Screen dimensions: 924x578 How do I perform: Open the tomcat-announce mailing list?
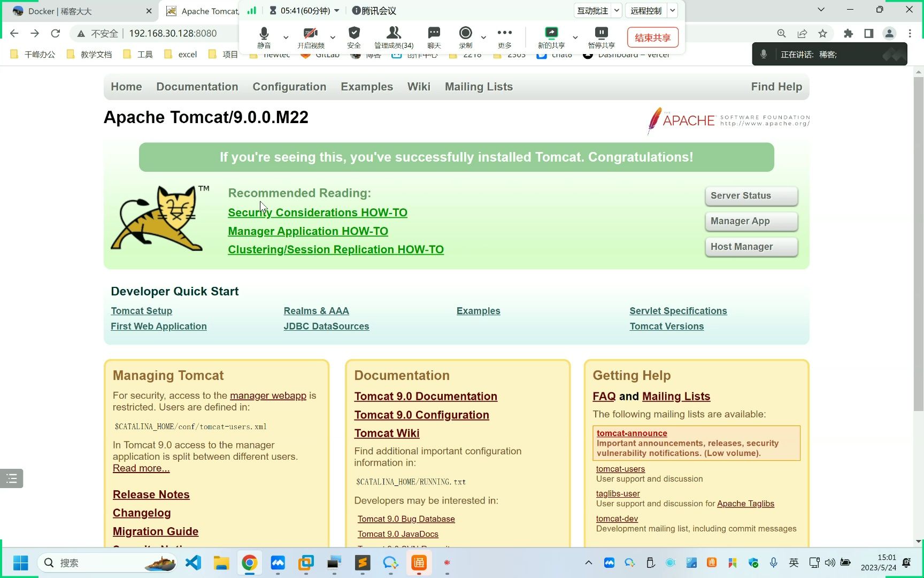632,433
